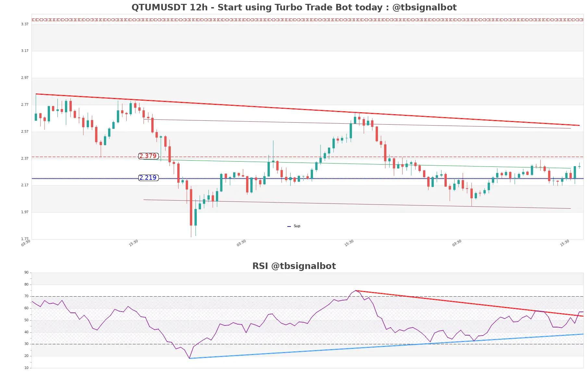Click the RSI 10 axis label
The height and width of the screenshot is (392, 588).
point(26,368)
